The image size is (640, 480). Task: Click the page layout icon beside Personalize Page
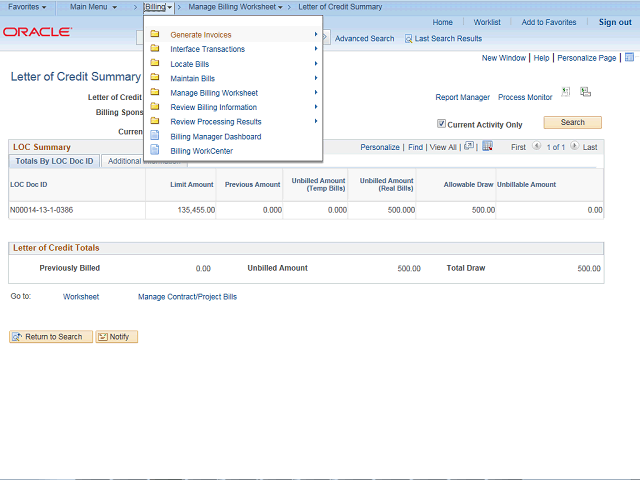[x=629, y=58]
